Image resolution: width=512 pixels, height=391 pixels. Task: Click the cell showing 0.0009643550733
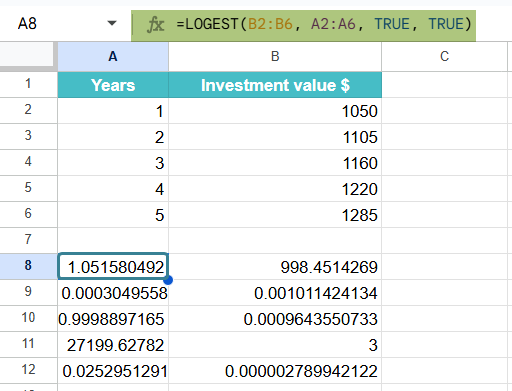[x=275, y=319]
